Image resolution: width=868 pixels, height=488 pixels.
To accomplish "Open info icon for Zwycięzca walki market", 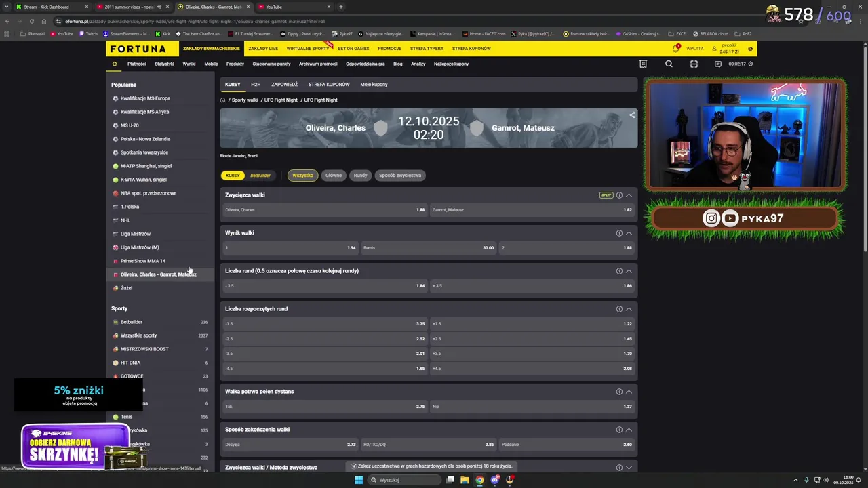I will pos(619,195).
